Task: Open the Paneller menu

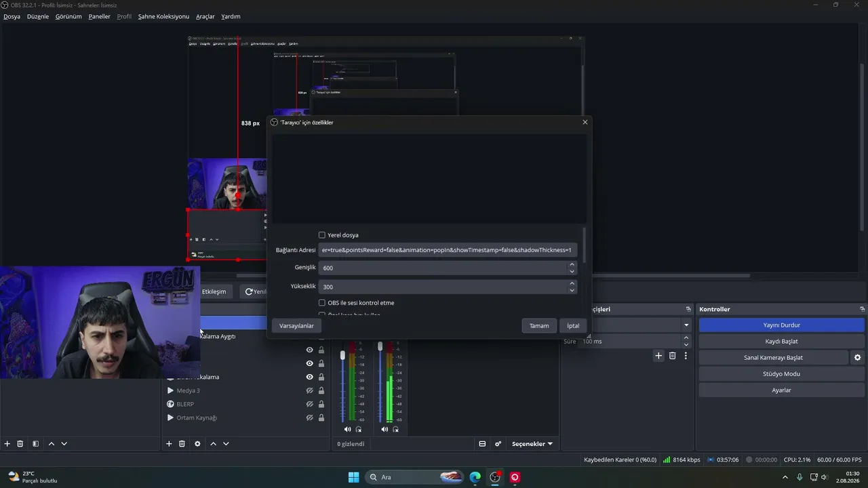Action: [99, 16]
